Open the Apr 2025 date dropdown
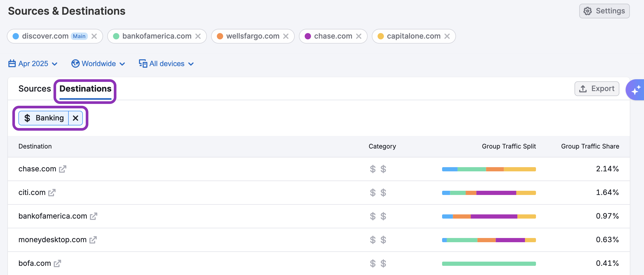 coord(33,64)
